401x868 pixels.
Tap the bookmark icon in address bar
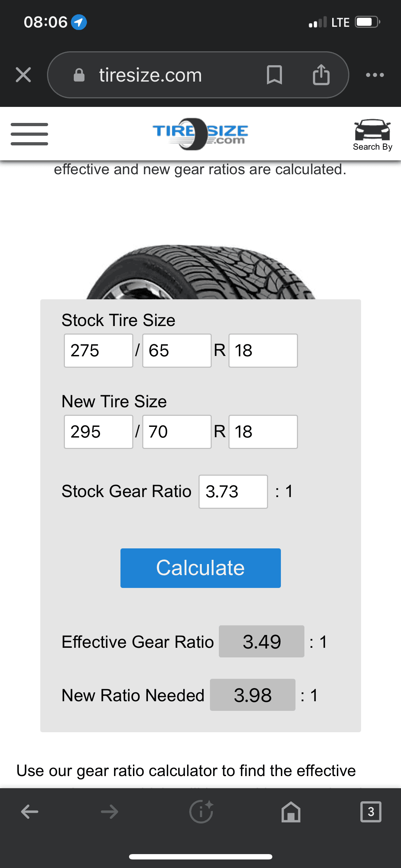(274, 75)
